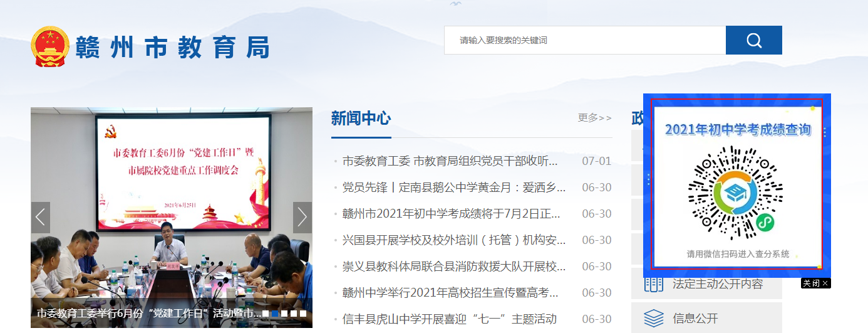Click text 请用微信扫码进入查分系统
The height and width of the screenshot is (333, 868).
coord(738,254)
